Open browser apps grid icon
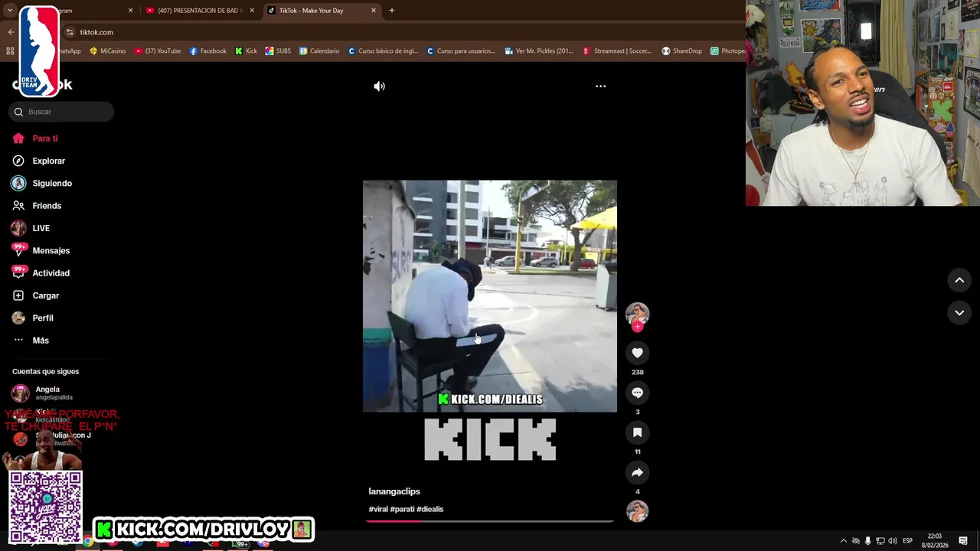This screenshot has height=551, width=980. tap(10, 51)
